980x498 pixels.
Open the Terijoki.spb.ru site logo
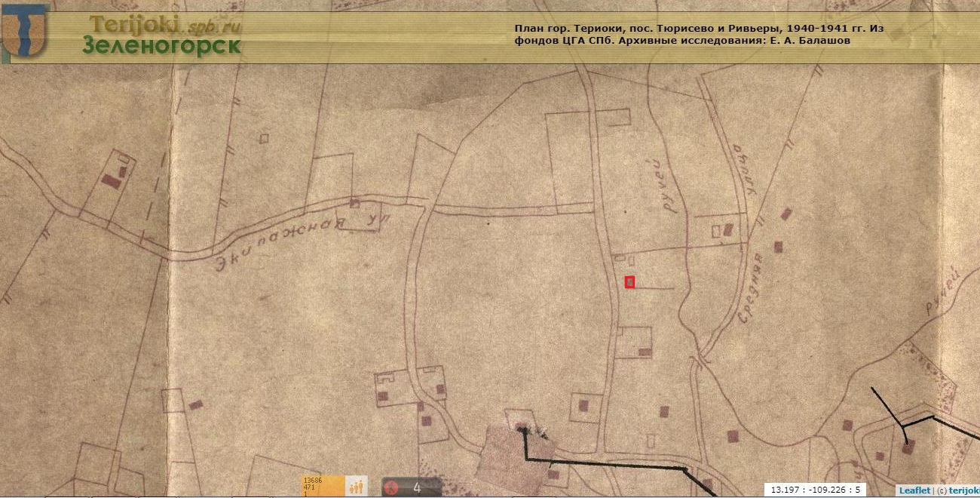point(166,24)
